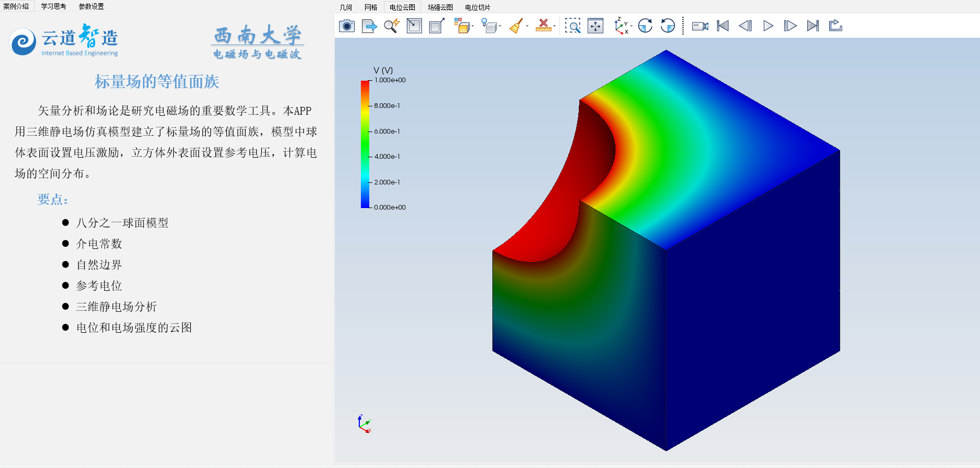Click the export page with arrow icon
Viewport: 980px width, 468px height.
[x=369, y=26]
